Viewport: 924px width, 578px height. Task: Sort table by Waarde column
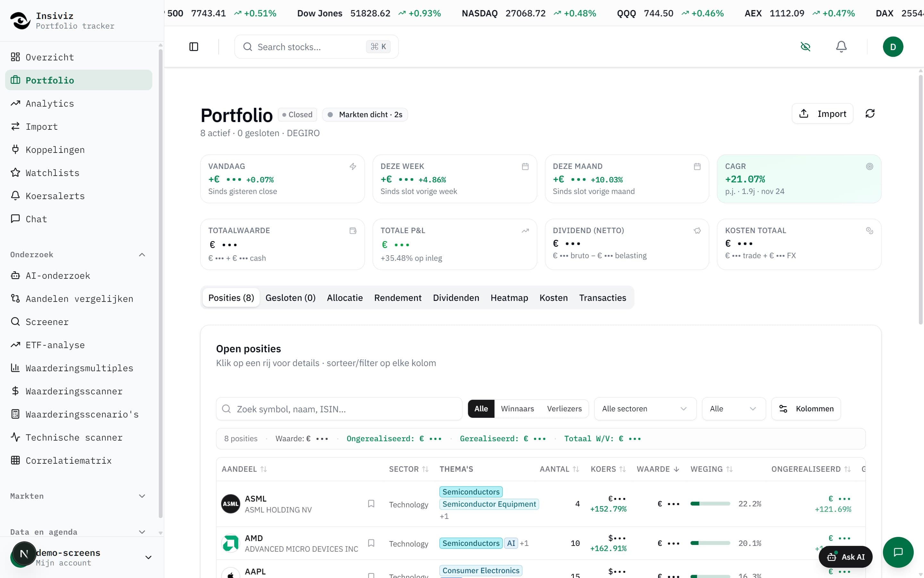click(x=658, y=469)
